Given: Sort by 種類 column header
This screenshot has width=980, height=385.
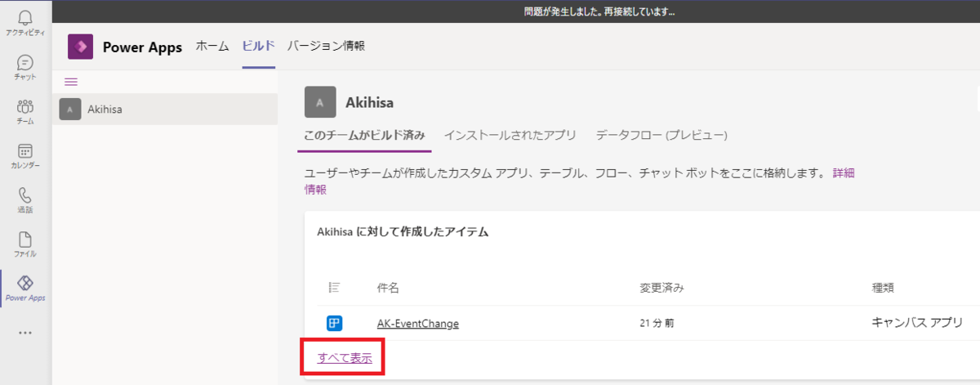Looking at the screenshot, I should pos(884,288).
